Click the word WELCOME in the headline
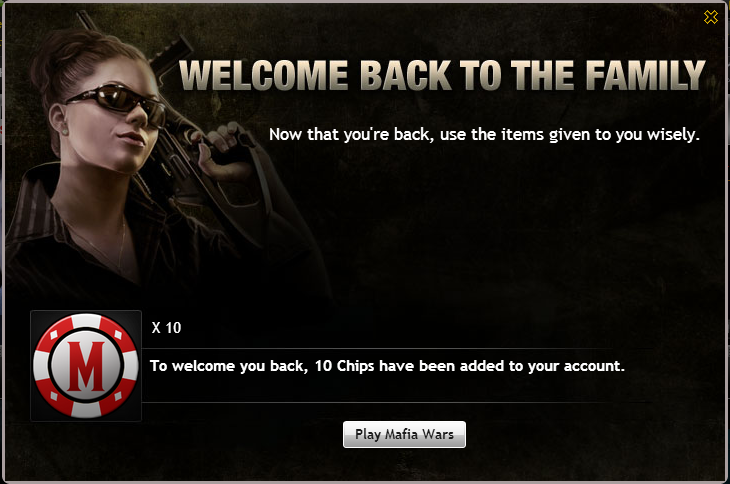 pyautogui.click(x=264, y=75)
